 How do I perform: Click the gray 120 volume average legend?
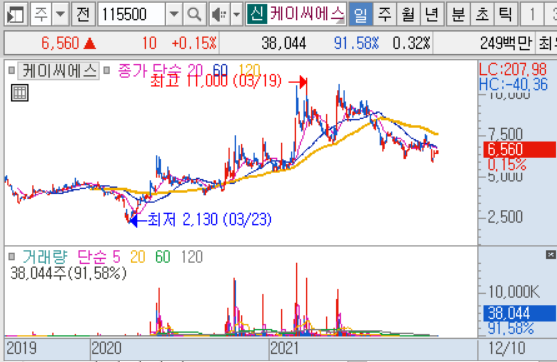(x=192, y=256)
